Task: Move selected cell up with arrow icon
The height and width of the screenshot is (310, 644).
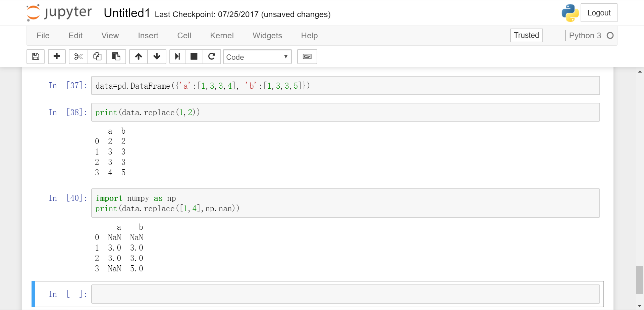Action: (x=139, y=56)
